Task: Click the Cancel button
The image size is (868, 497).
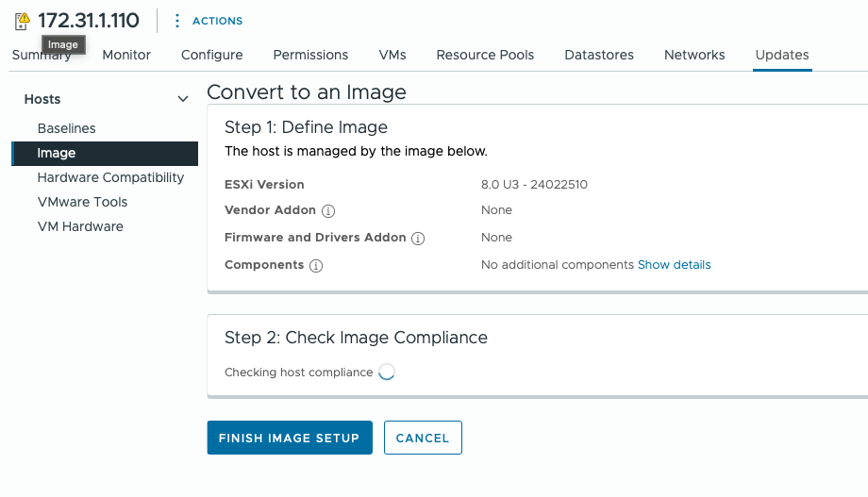Action: 423,438
